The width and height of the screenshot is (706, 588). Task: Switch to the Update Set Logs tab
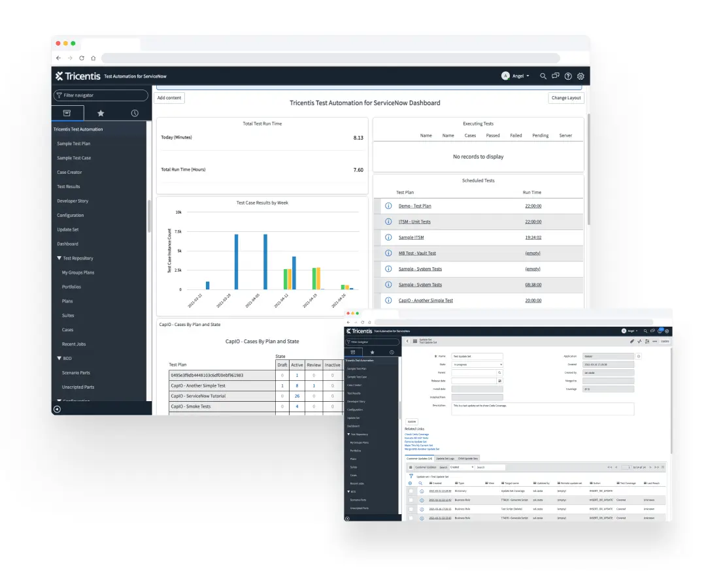(445, 459)
